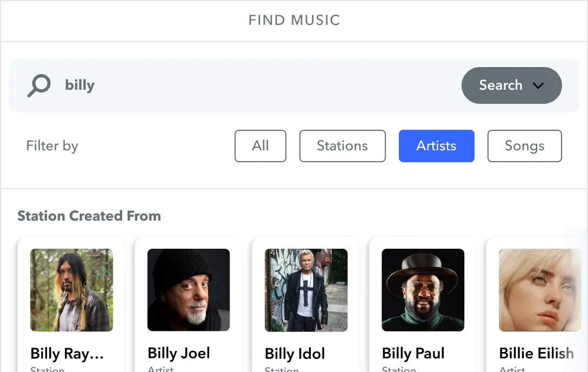Click the magnifying glass search icon

pos(38,85)
